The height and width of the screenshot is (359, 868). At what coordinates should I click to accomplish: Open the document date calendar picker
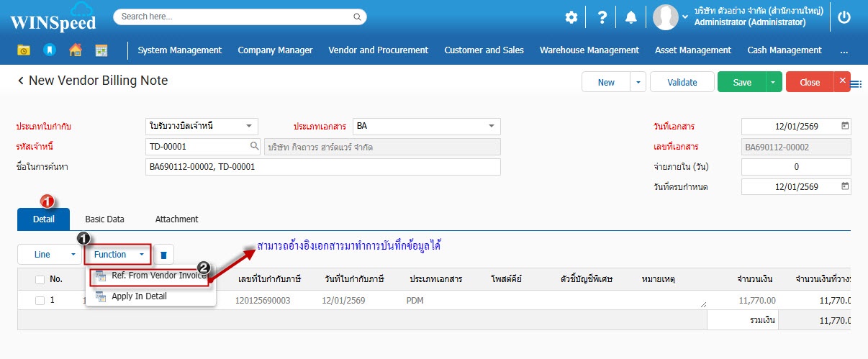(845, 126)
